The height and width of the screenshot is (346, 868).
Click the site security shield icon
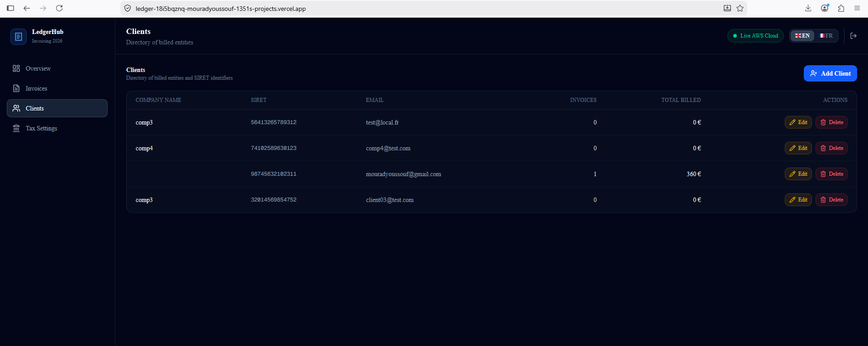[x=128, y=8]
